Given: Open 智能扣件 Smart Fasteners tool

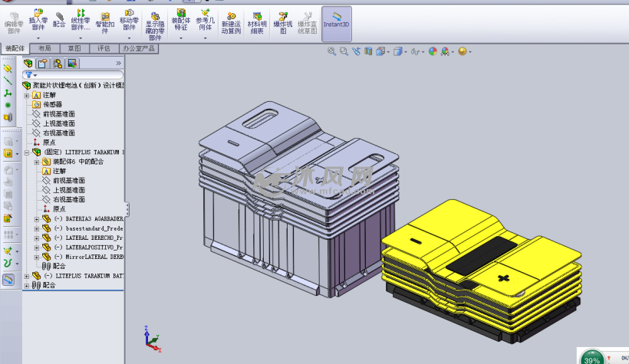Looking at the screenshot, I should 105,16.
